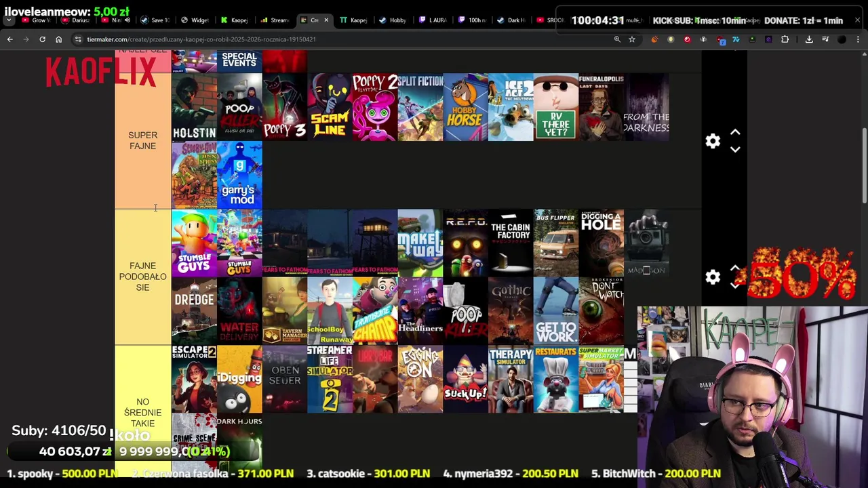Click the 7TV extension icon
The width and height of the screenshot is (868, 488).
tap(736, 39)
